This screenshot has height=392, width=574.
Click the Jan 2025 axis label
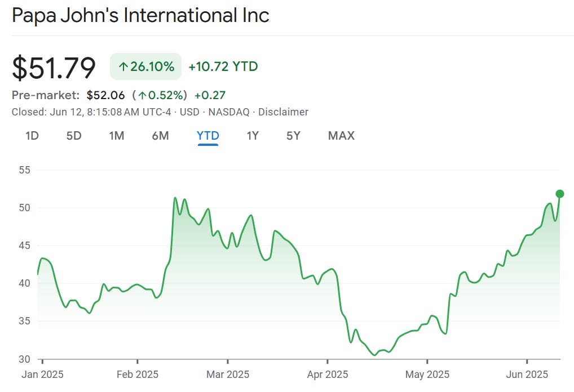coord(42,375)
